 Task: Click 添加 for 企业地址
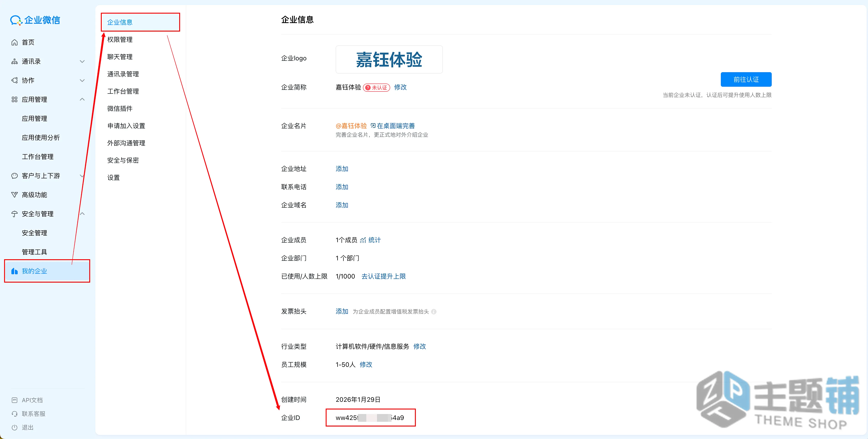point(342,169)
